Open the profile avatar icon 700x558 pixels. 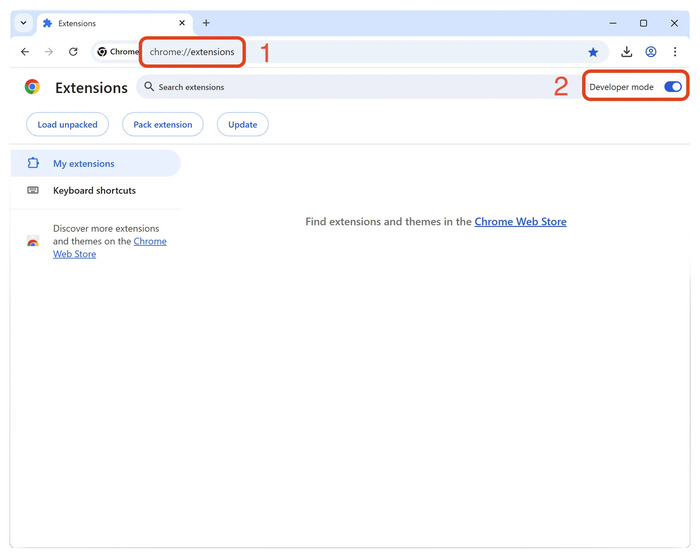[651, 52]
